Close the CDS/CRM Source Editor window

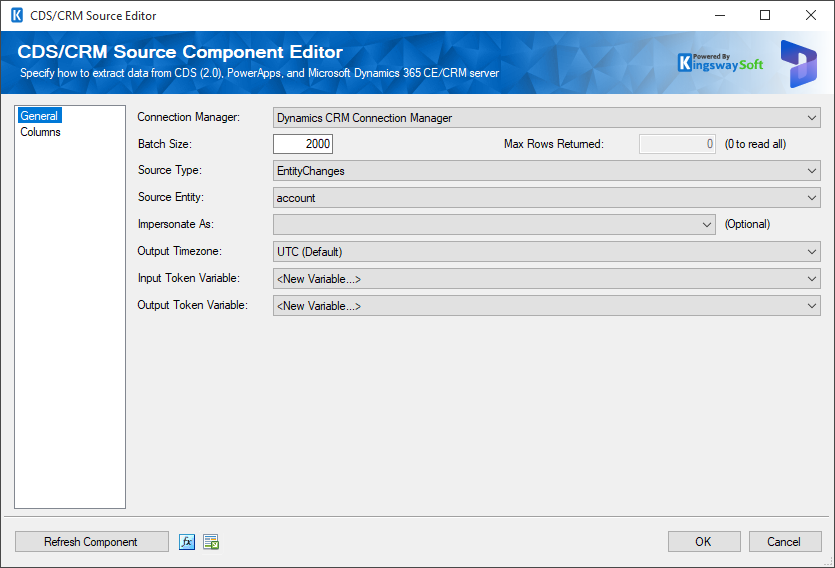tap(811, 15)
